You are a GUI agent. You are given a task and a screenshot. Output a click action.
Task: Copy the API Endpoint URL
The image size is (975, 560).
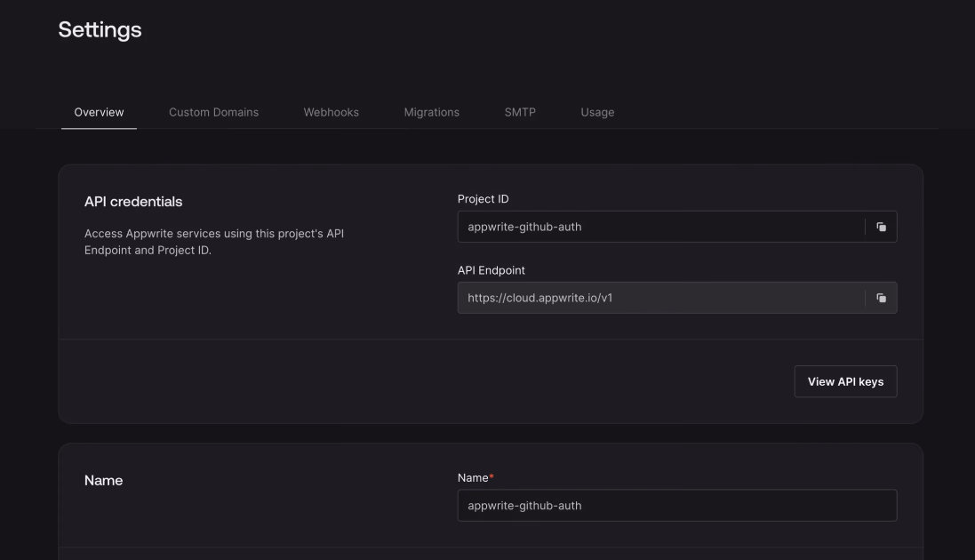click(x=881, y=298)
